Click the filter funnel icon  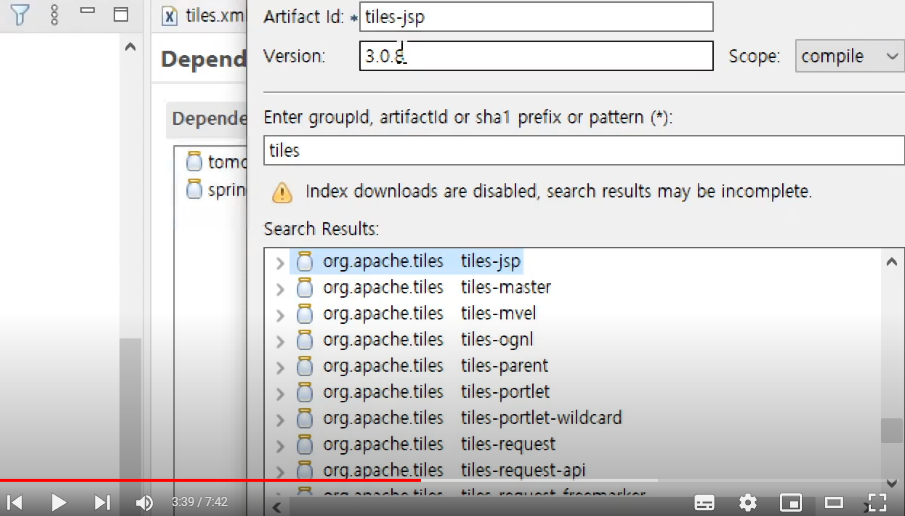click(x=20, y=14)
